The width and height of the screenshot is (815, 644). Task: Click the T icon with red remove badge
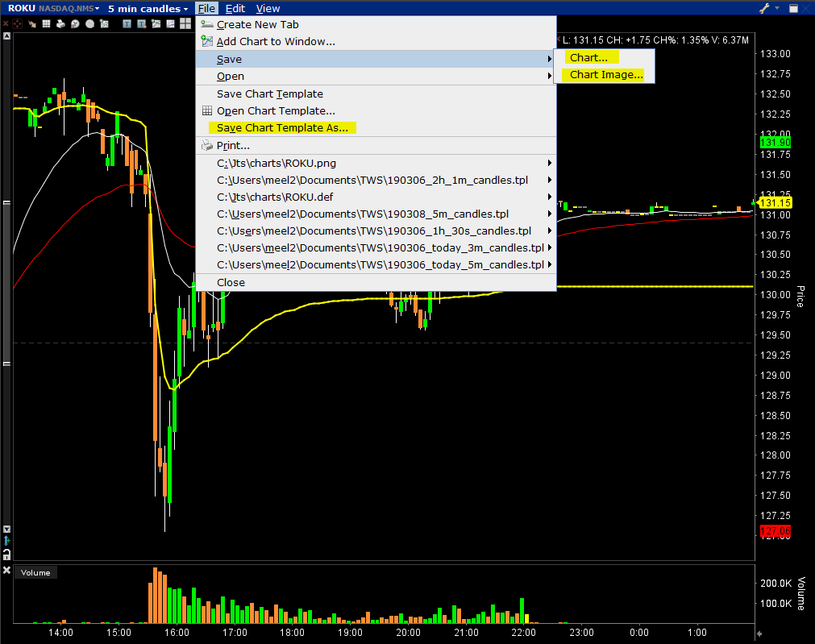141,24
